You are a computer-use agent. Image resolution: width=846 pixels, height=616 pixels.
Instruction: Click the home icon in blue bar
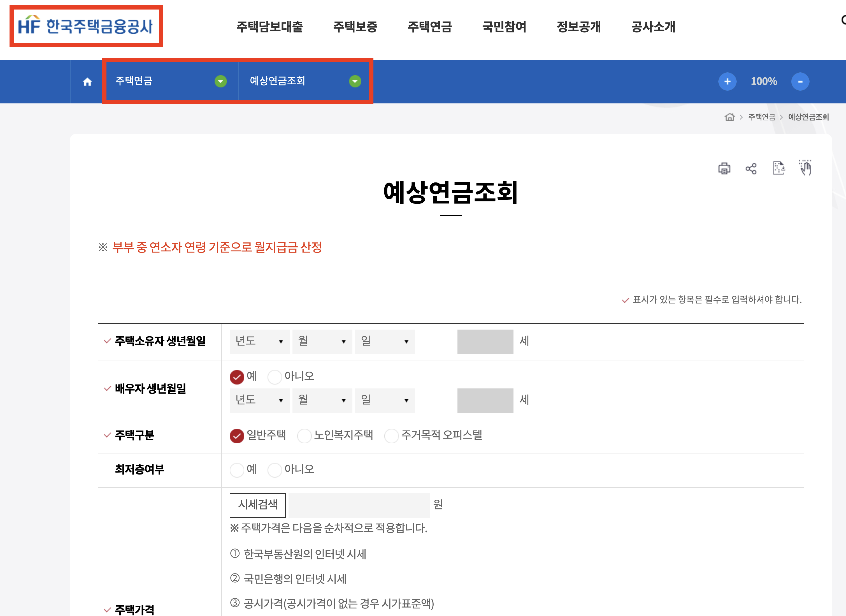click(x=87, y=82)
